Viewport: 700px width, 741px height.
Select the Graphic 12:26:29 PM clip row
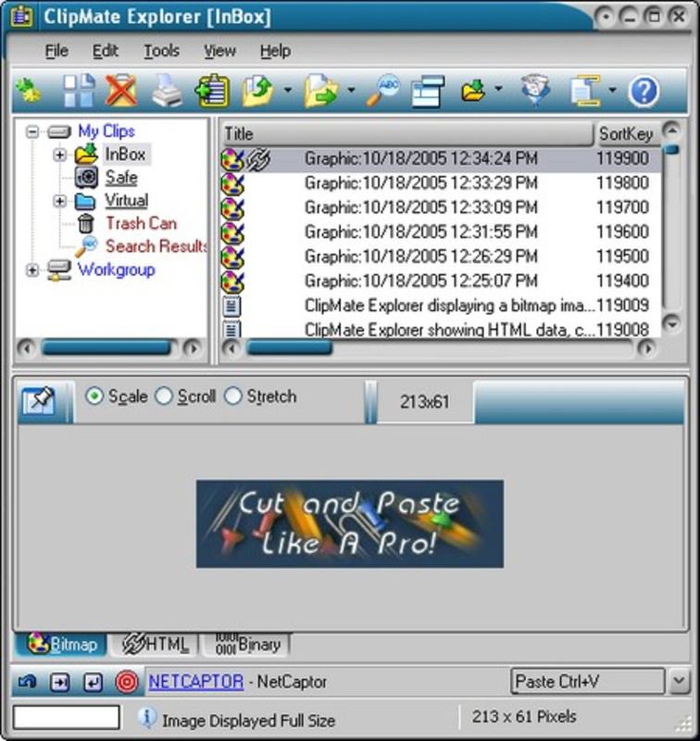(x=441, y=257)
